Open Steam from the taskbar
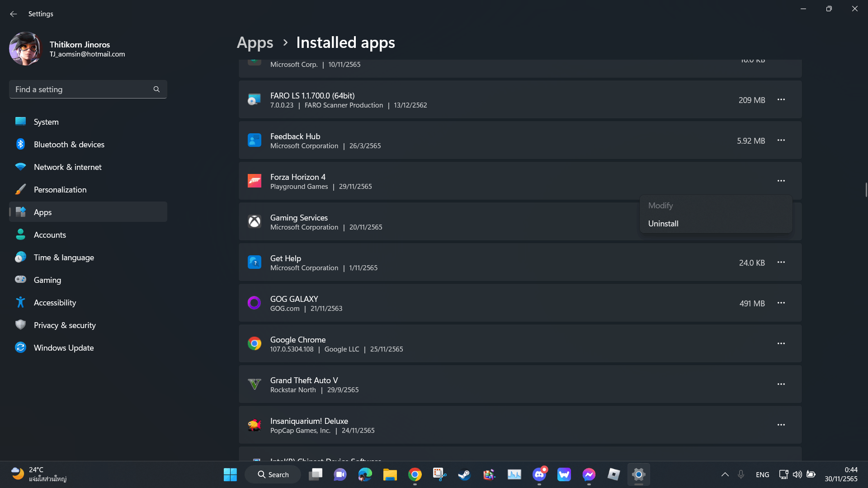 pos(464,474)
